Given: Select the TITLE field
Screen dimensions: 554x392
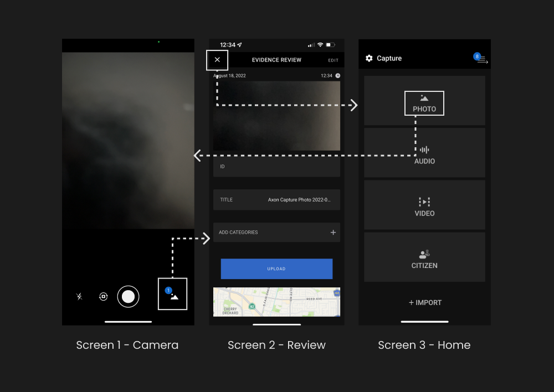Looking at the screenshot, I should pyautogui.click(x=276, y=200).
